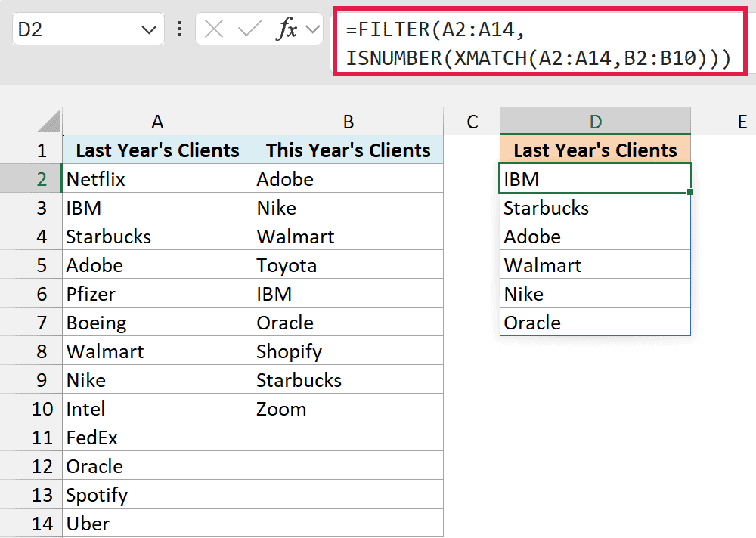The width and height of the screenshot is (756, 538).
Task: Click the FedEx cell
Action: tap(157, 437)
